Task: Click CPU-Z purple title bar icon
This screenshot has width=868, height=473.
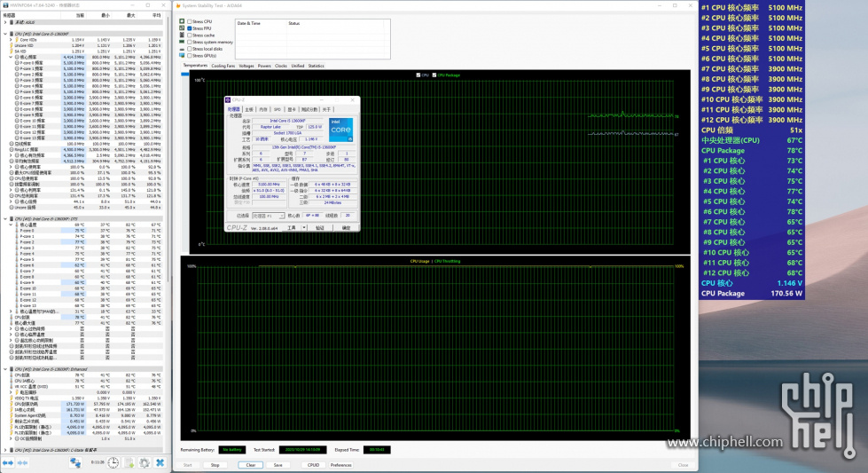Action: pos(228,99)
